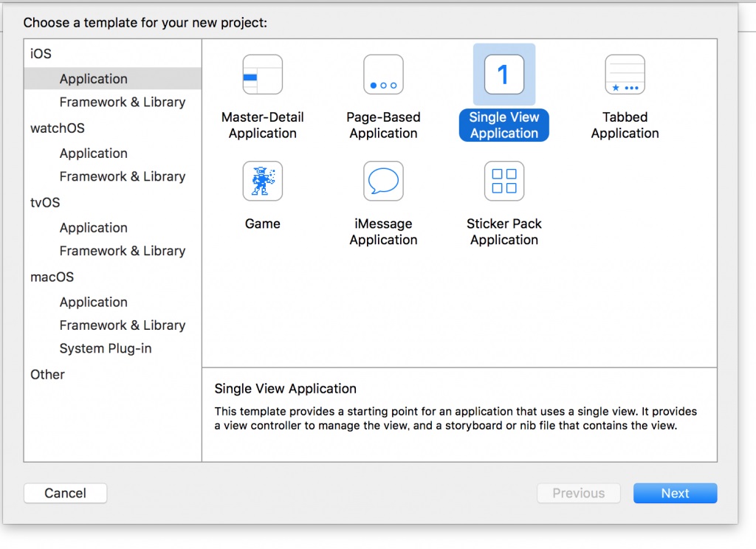This screenshot has width=756, height=549.
Task: Click the highlighted 'Single View Application' label
Action: [504, 125]
